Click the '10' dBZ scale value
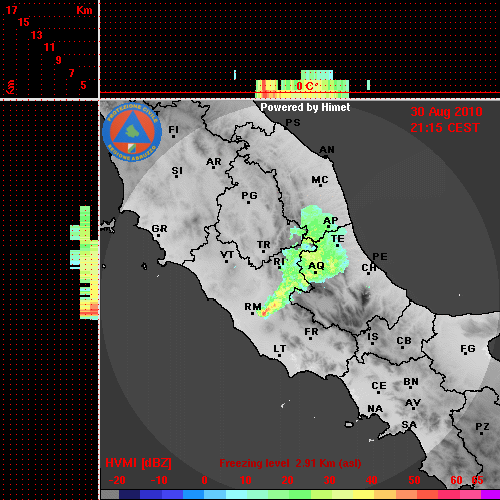500x500 pixels. pyautogui.click(x=246, y=480)
